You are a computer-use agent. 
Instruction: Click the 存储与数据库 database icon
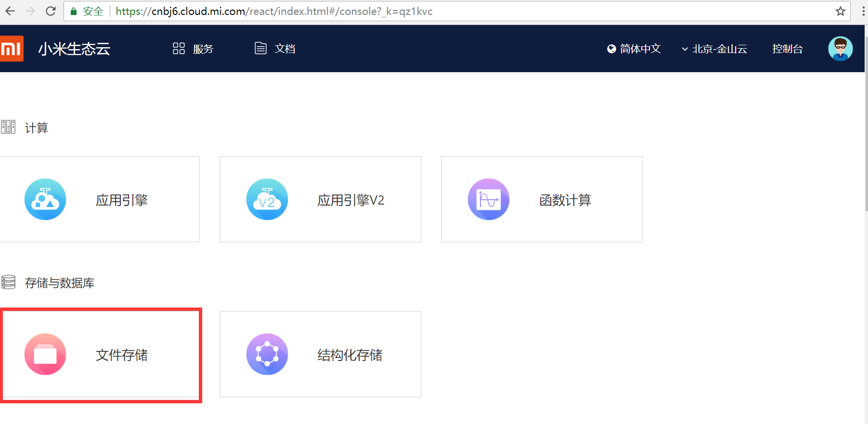pos(8,282)
